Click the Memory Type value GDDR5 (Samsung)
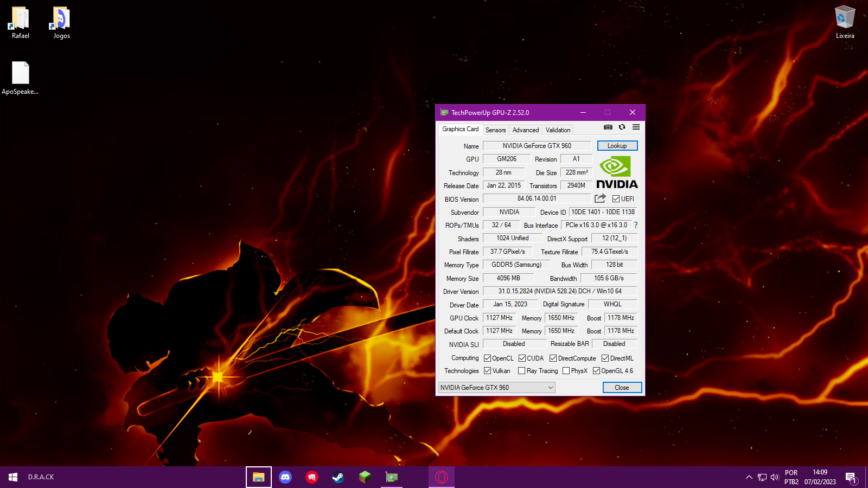Image resolution: width=868 pixels, height=488 pixels. click(516, 265)
